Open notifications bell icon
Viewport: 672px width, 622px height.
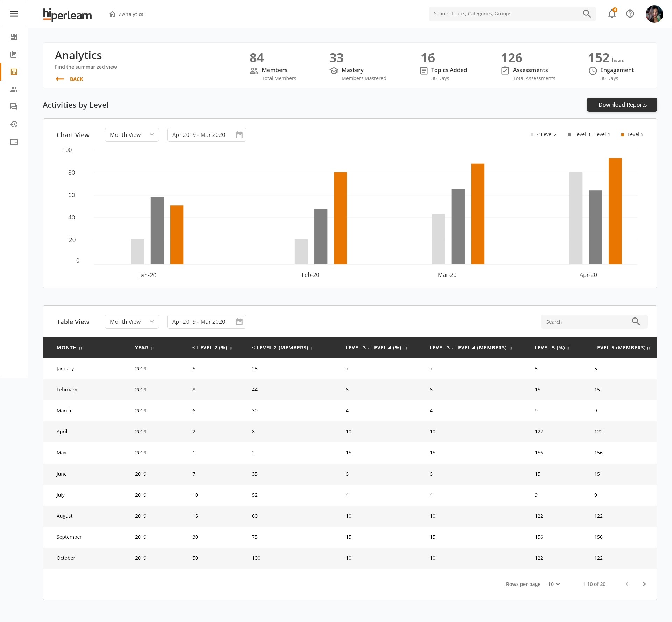point(612,14)
